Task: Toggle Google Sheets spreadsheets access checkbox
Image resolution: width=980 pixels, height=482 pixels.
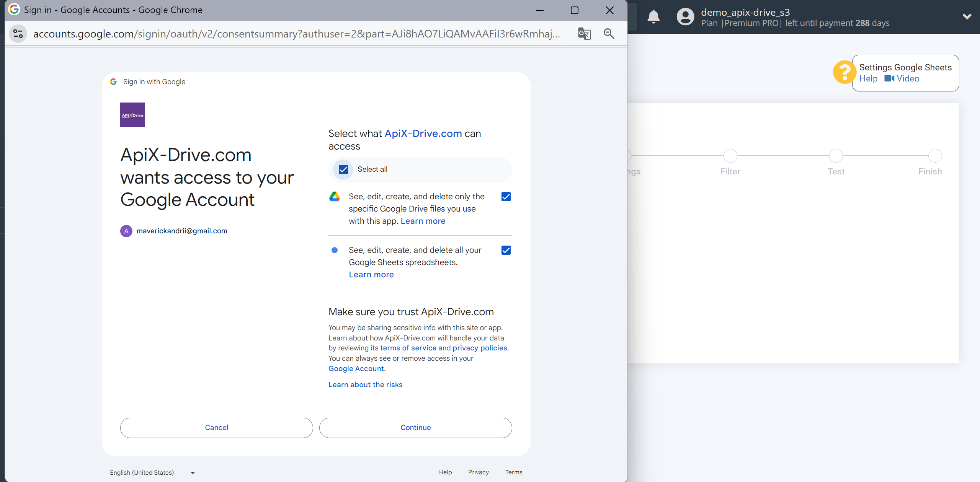Action: (x=506, y=250)
